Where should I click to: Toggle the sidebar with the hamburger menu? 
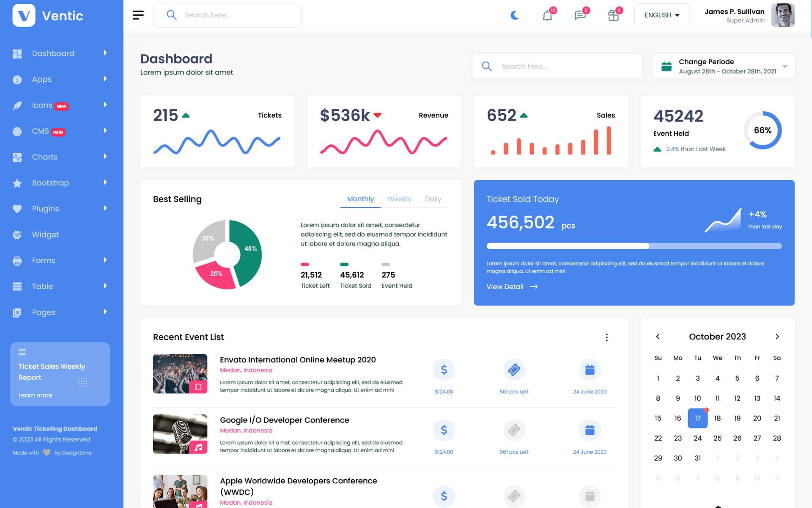tap(138, 15)
